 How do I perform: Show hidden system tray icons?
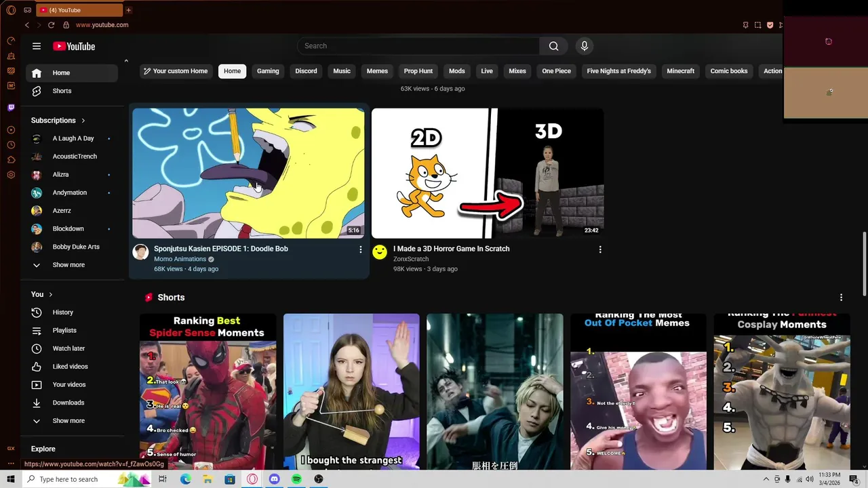point(766,479)
